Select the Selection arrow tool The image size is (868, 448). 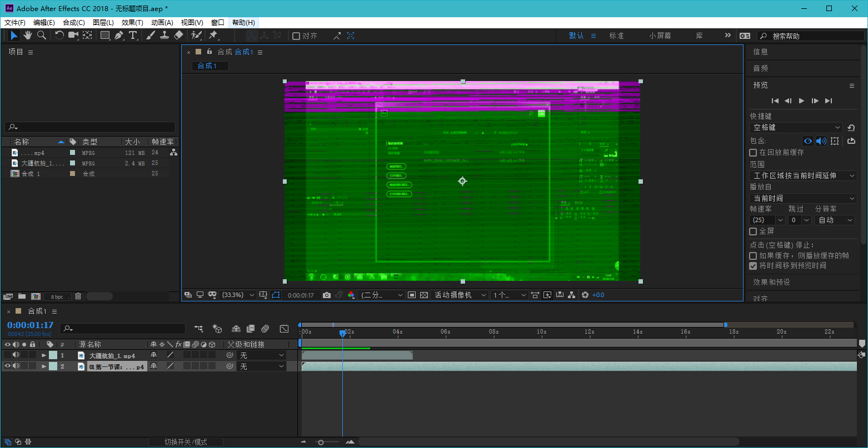(x=14, y=36)
